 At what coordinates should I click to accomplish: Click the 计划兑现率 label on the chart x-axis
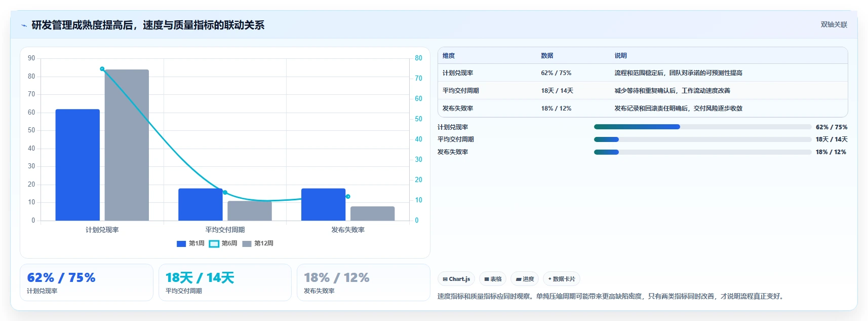(x=102, y=230)
